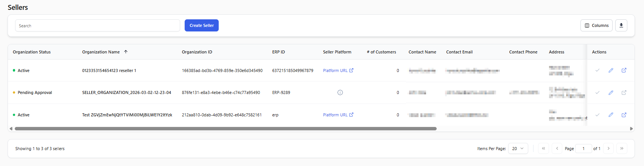Select 0123353154654123 reseller 1 name cell

pos(109,70)
